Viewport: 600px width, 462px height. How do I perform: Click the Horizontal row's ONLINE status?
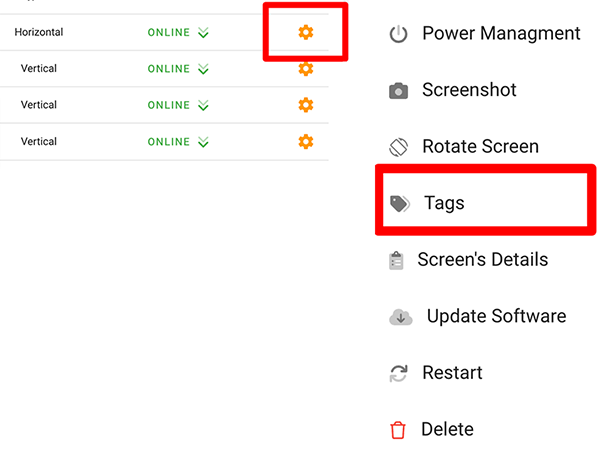click(x=168, y=33)
